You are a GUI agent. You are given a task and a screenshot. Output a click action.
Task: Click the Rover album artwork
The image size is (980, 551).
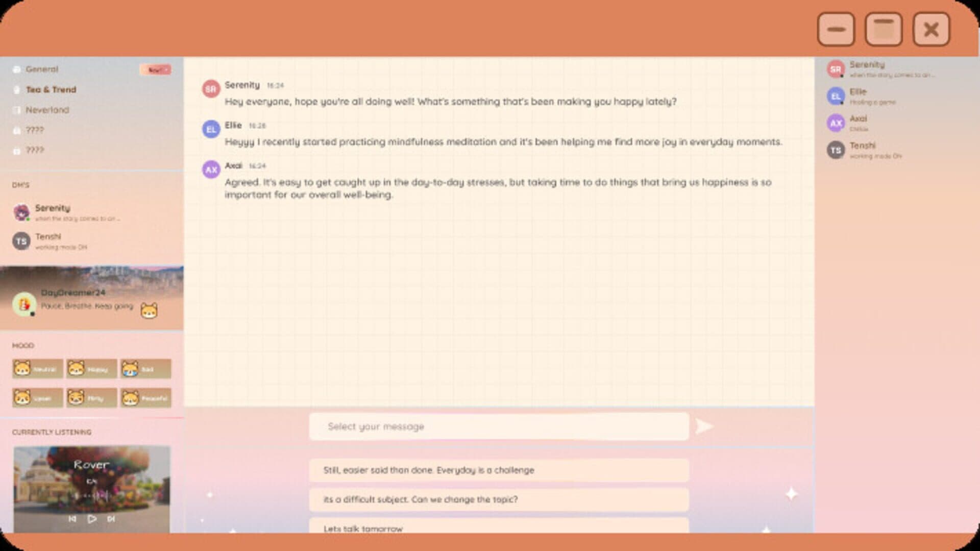point(91,489)
